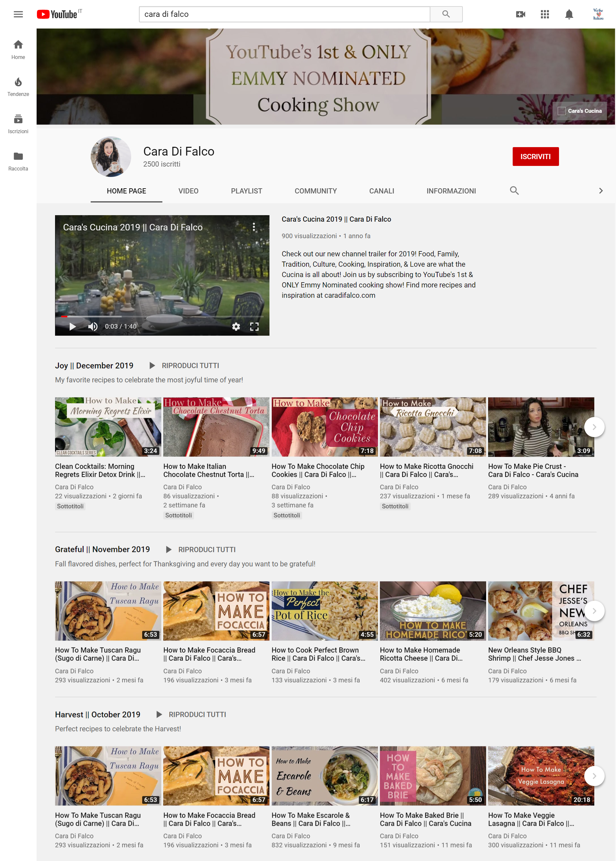This screenshot has width=616, height=861.
Task: Open Harvest || October 2019 playlist title
Action: point(97,715)
